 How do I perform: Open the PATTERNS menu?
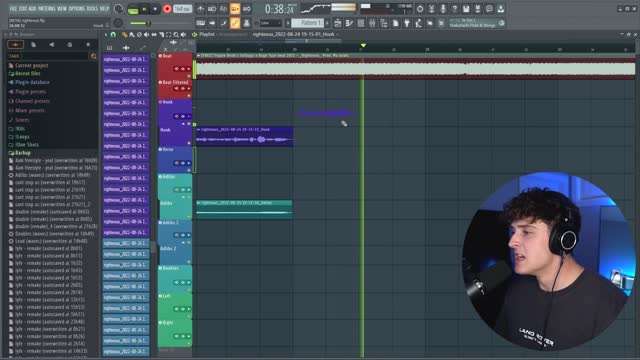(x=47, y=9)
